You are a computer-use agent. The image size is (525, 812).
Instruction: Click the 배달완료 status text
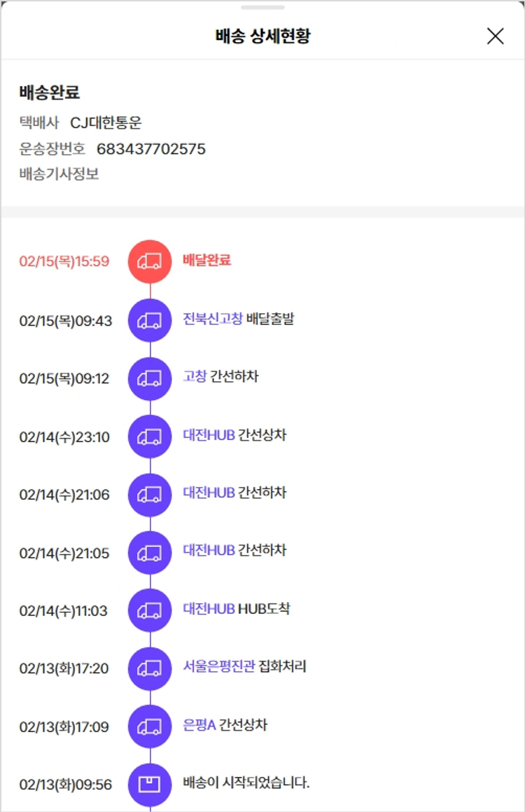point(206,261)
